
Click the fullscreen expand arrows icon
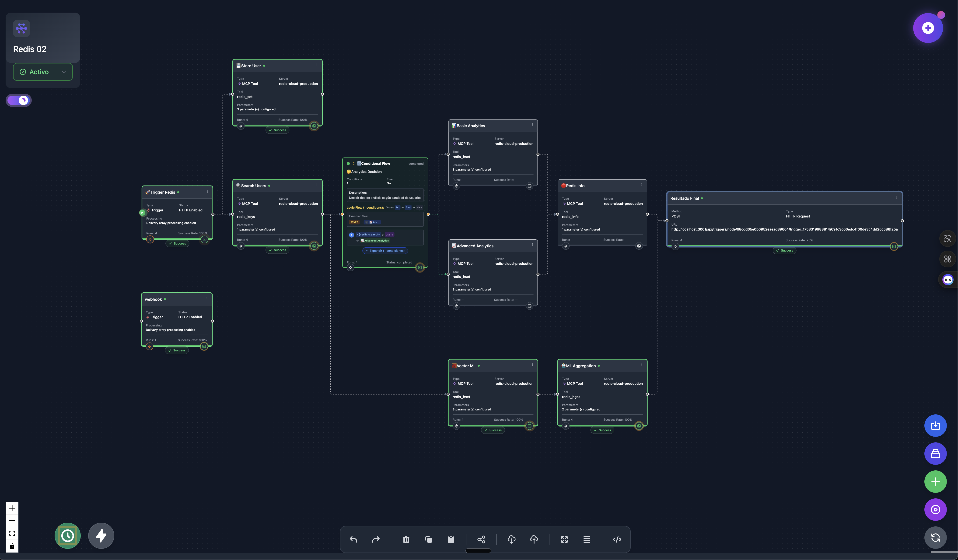coord(564,539)
